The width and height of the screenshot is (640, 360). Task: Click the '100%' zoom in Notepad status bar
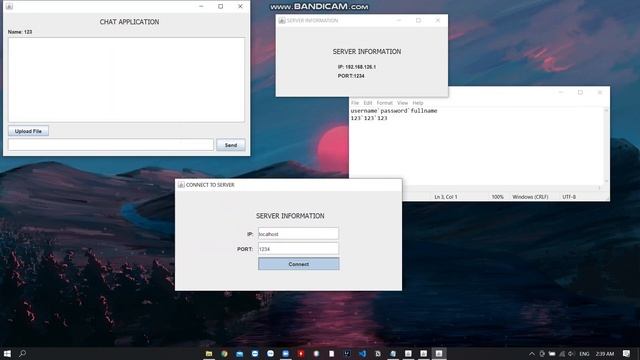click(498, 197)
